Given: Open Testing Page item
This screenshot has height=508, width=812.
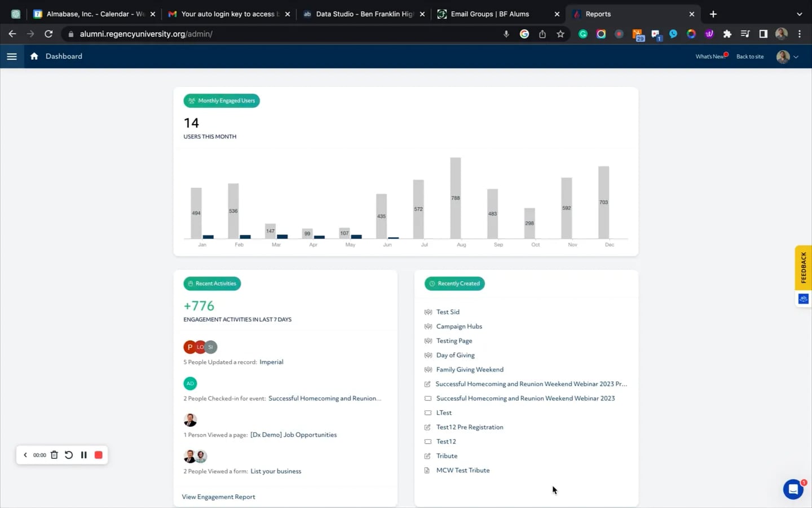Looking at the screenshot, I should pyautogui.click(x=454, y=341).
